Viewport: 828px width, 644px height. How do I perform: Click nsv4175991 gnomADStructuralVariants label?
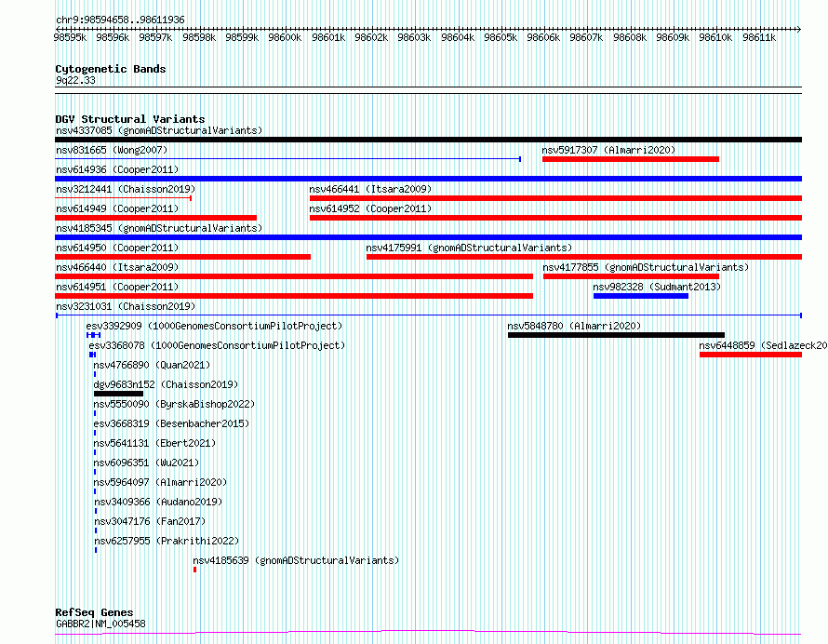click(x=469, y=248)
